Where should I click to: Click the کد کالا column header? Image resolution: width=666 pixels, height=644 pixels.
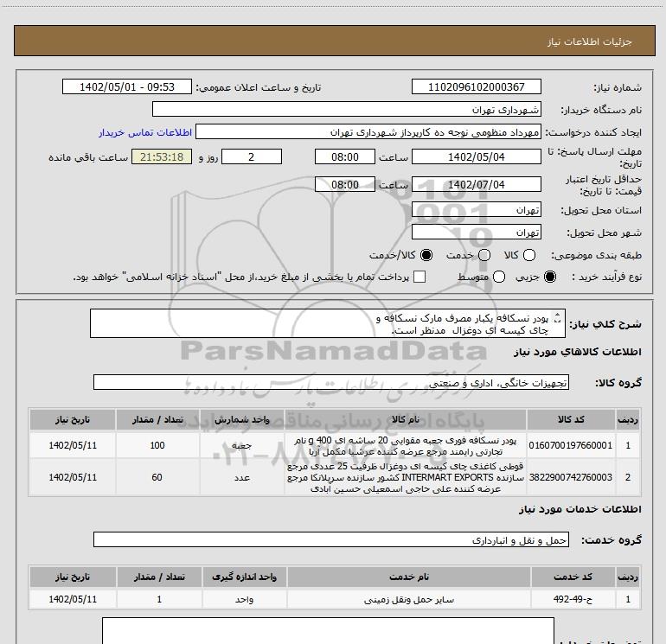[x=571, y=419]
